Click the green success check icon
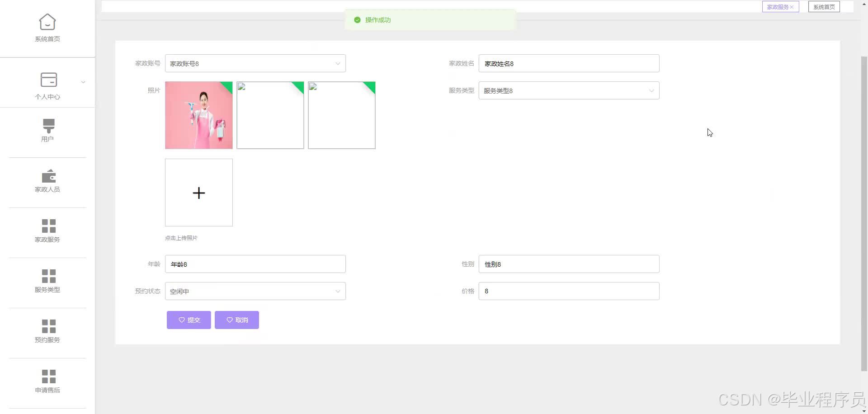Screen dimensions: 868x414 (357, 20)
